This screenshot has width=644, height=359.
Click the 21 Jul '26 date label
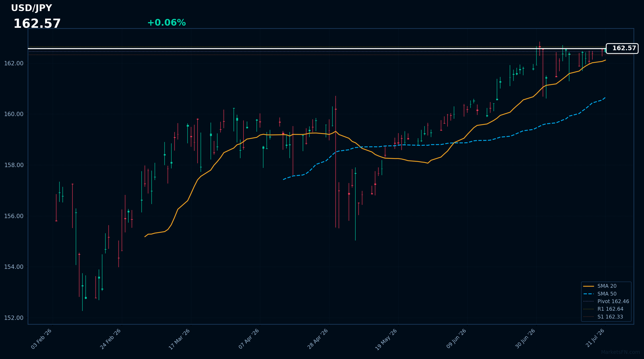(595, 338)
